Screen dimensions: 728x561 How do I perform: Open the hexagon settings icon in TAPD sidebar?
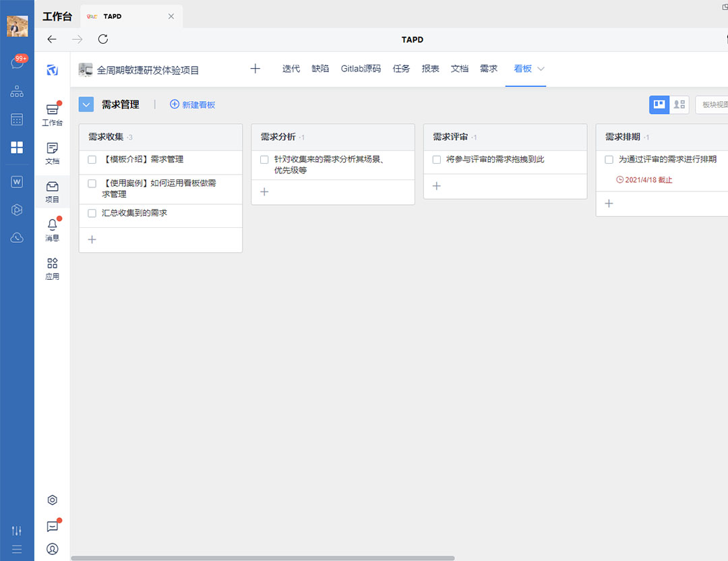pos(53,500)
